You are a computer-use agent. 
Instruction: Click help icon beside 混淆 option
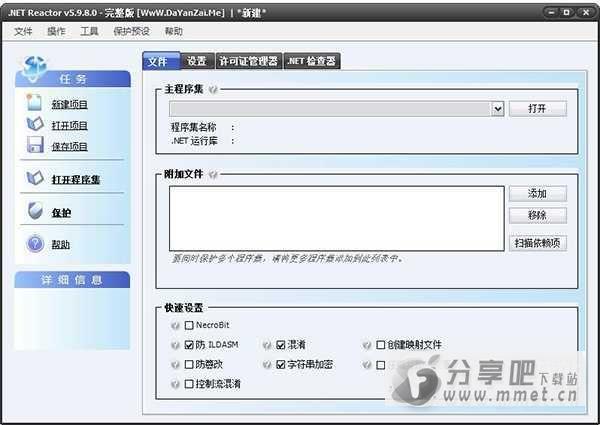(267, 345)
